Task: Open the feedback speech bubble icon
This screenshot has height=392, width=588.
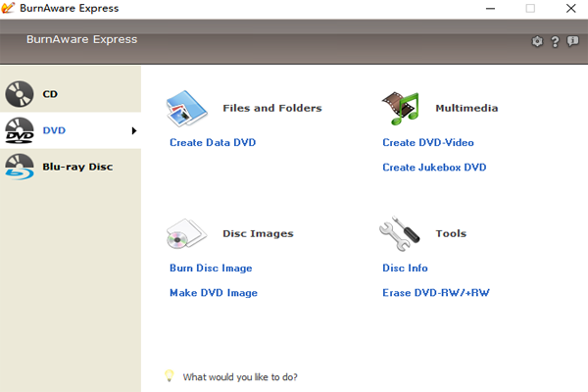Action: click(x=572, y=41)
